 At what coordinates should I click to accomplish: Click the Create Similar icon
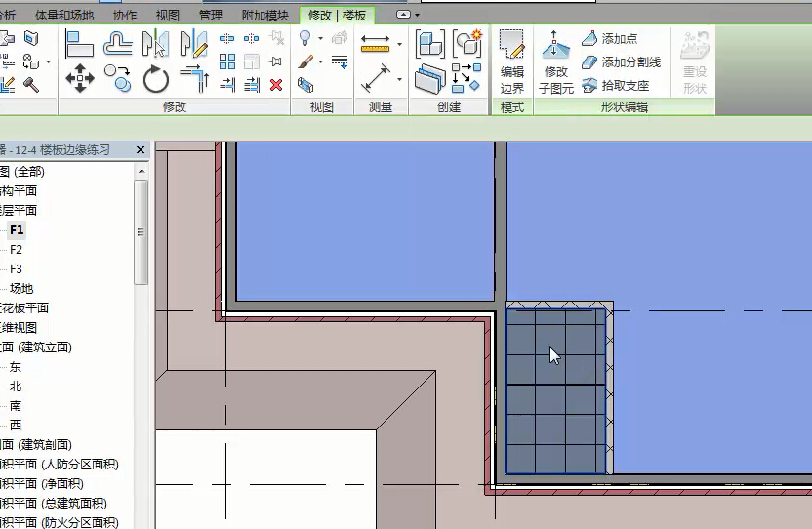point(467,43)
